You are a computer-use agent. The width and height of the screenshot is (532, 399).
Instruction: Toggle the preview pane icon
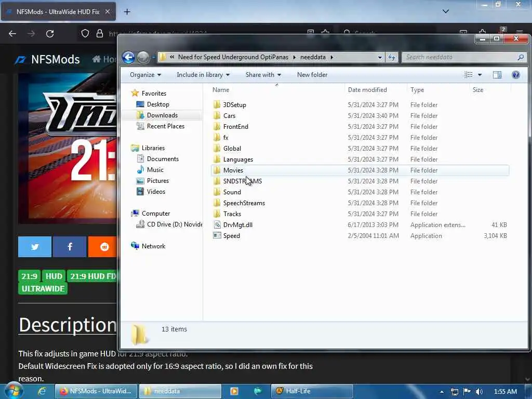(x=497, y=75)
